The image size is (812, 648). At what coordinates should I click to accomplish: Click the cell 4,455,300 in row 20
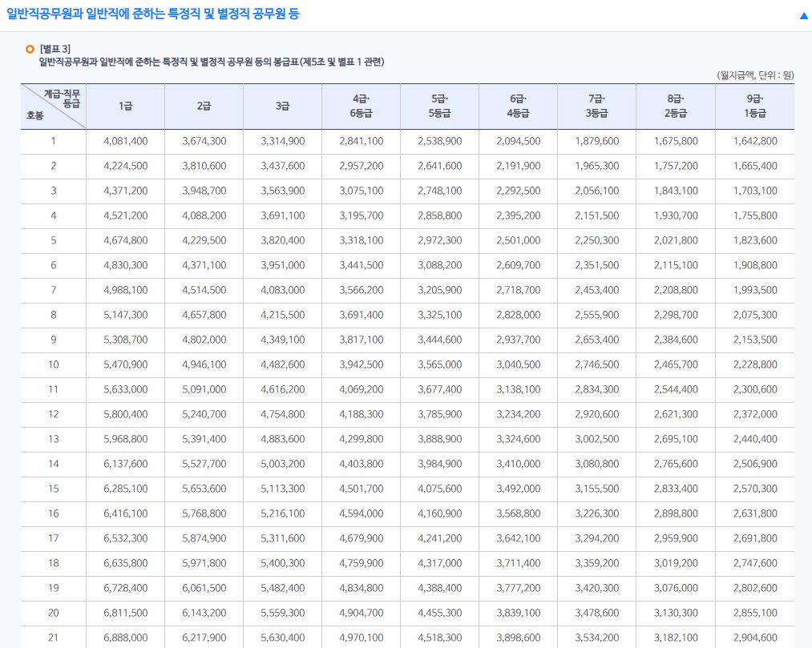tap(439, 614)
